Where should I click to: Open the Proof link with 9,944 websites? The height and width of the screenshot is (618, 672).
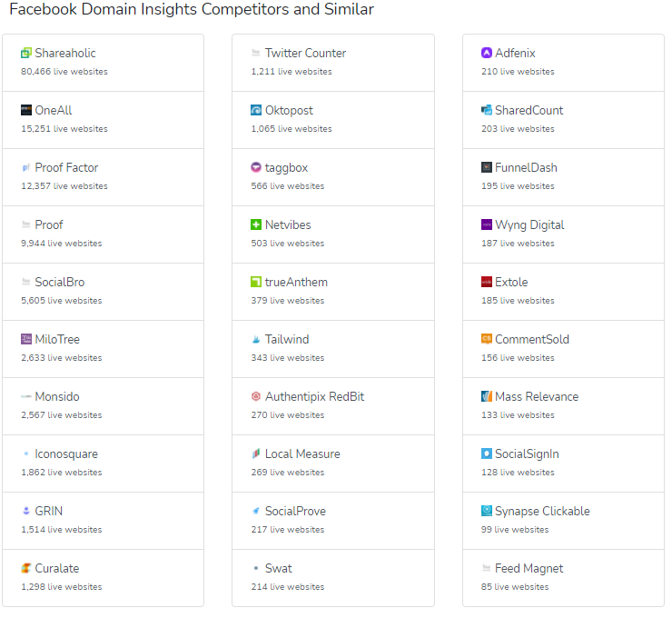(49, 225)
